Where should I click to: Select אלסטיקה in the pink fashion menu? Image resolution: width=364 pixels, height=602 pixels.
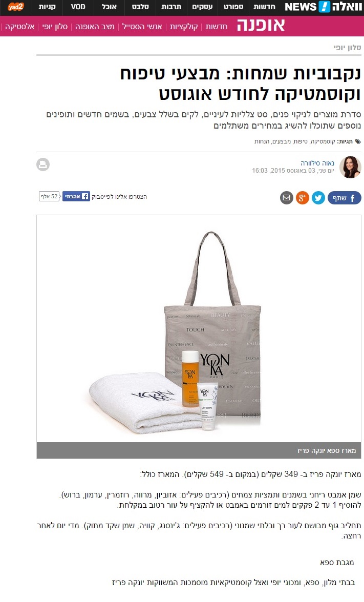(x=20, y=27)
